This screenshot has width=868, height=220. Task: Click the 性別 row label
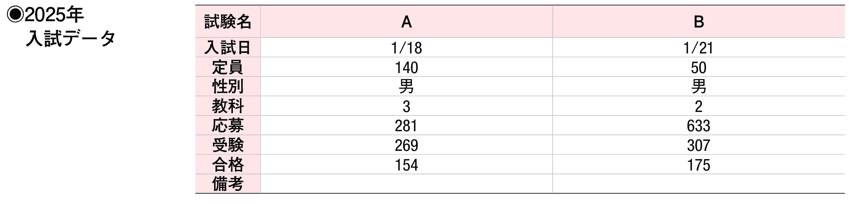pos(228,86)
